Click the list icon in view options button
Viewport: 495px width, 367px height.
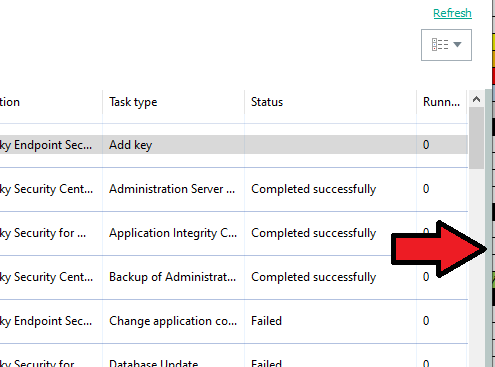(x=440, y=45)
